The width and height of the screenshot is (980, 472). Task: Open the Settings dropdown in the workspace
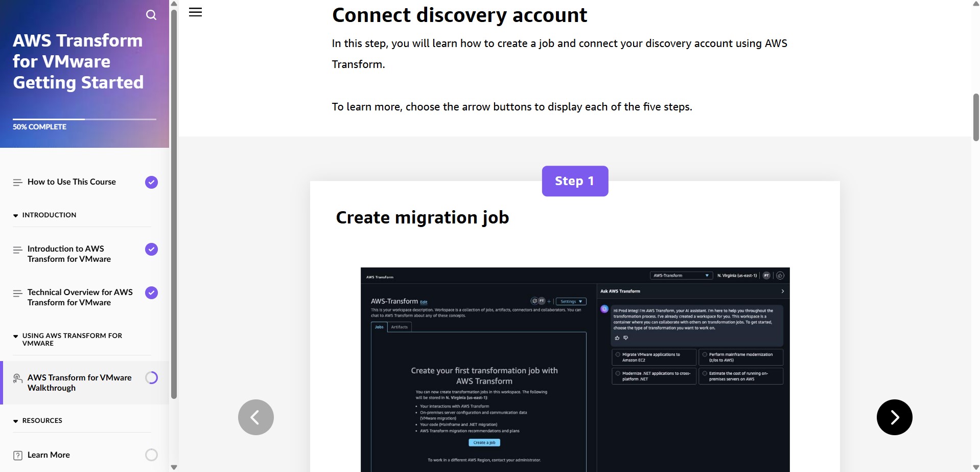[x=571, y=301]
